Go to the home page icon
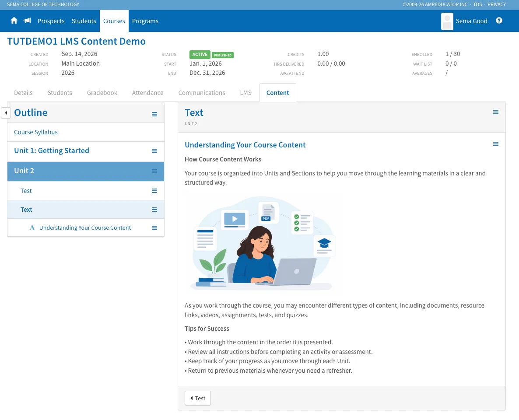519x420 pixels. click(x=14, y=21)
